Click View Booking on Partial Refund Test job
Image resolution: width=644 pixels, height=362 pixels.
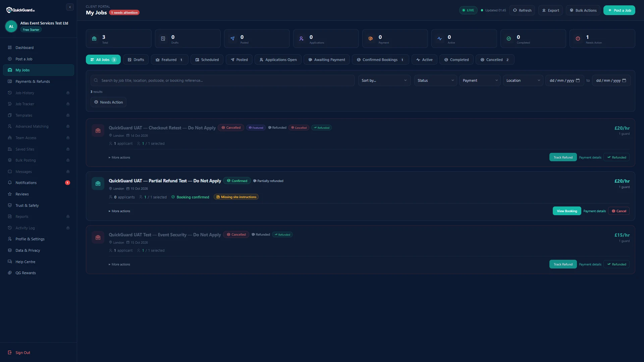[567, 211]
